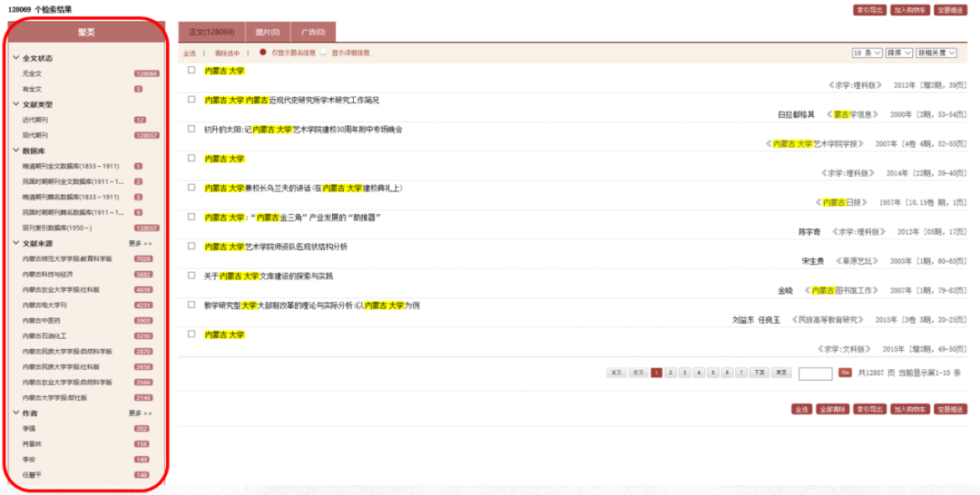Image resolution: width=980 pixels, height=495 pixels.
Task: Open the 艺术学院师资队伍现状结构分析 article title
Action: pos(276,247)
